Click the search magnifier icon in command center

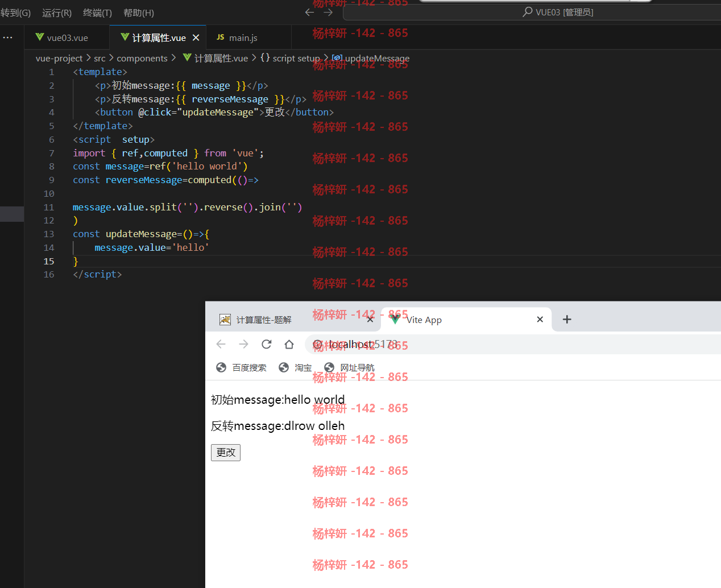click(x=528, y=11)
